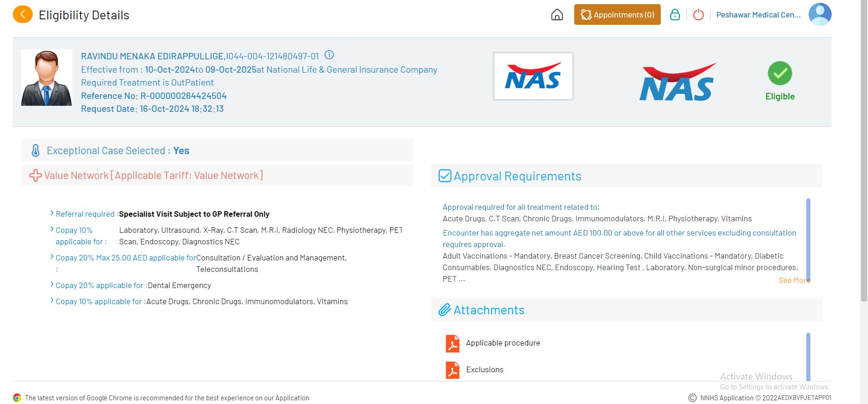The width and height of the screenshot is (868, 404).
Task: Click the Encounter has aggregate net amount text
Action: tap(619, 238)
